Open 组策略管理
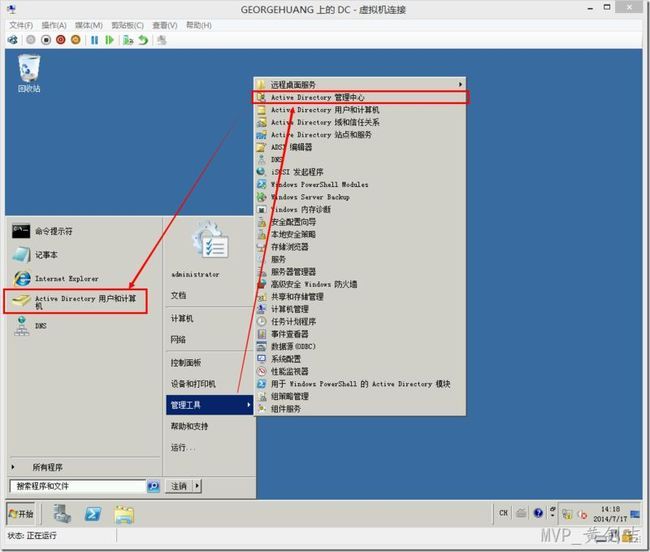 (360, 396)
